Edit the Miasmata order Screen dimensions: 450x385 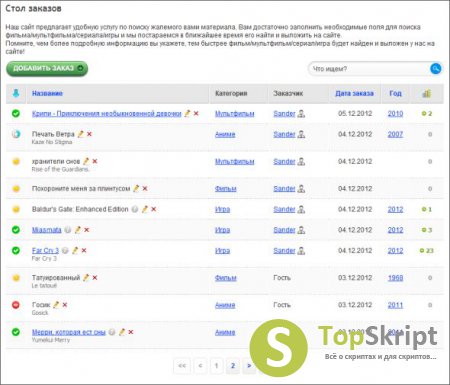[x=78, y=230]
